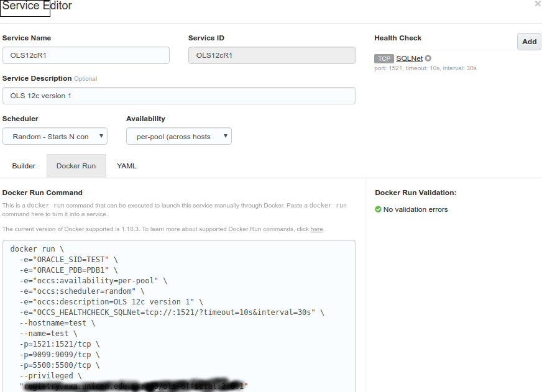Image resolution: width=542 pixels, height=392 pixels.
Task: Close the Service Editor dialog
Action: [x=538, y=4]
